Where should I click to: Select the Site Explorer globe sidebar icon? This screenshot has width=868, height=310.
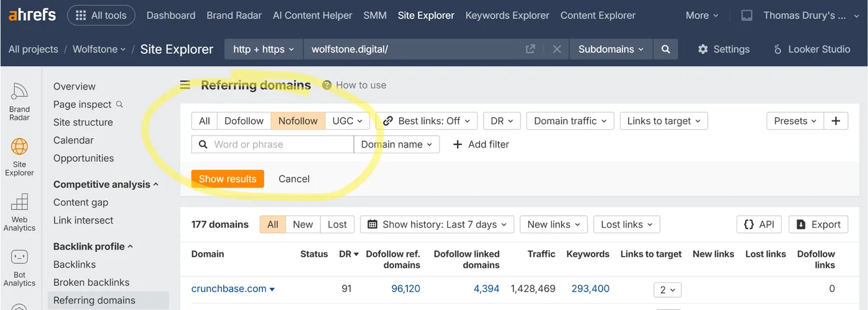[19, 157]
